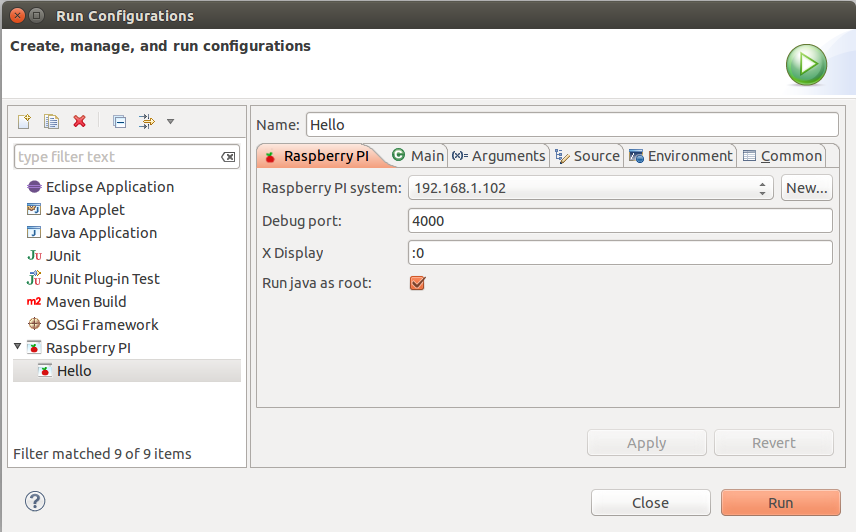
Task: Click the Apply button
Action: point(647,443)
